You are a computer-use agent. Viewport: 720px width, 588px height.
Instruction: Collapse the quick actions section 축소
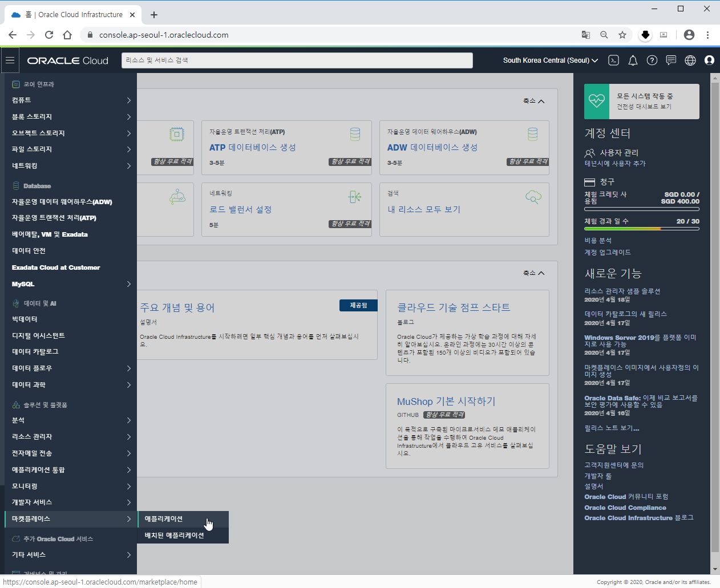(x=533, y=101)
